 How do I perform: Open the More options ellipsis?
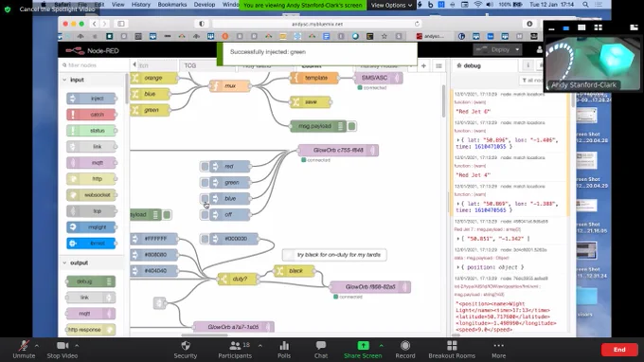point(498,346)
